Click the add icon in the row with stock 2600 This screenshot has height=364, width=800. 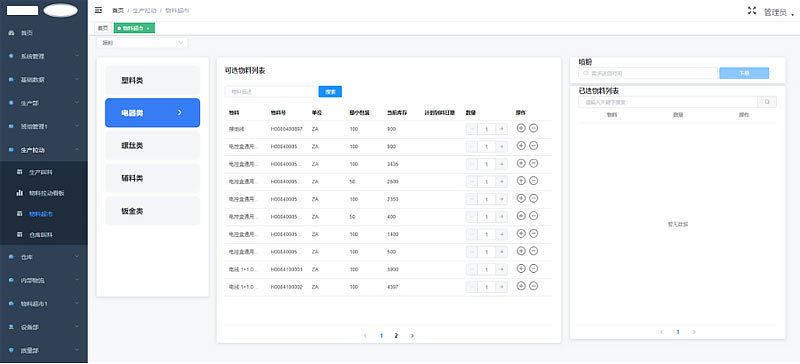(521, 181)
